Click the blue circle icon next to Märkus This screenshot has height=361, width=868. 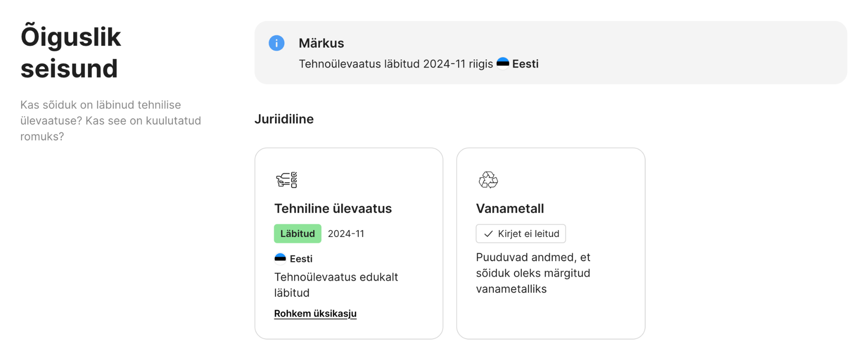click(x=277, y=43)
